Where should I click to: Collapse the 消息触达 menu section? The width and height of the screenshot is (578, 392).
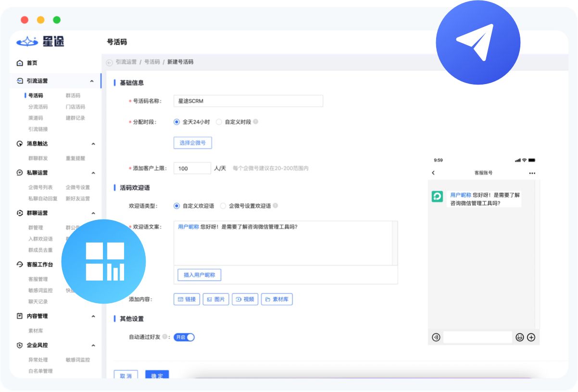point(93,144)
